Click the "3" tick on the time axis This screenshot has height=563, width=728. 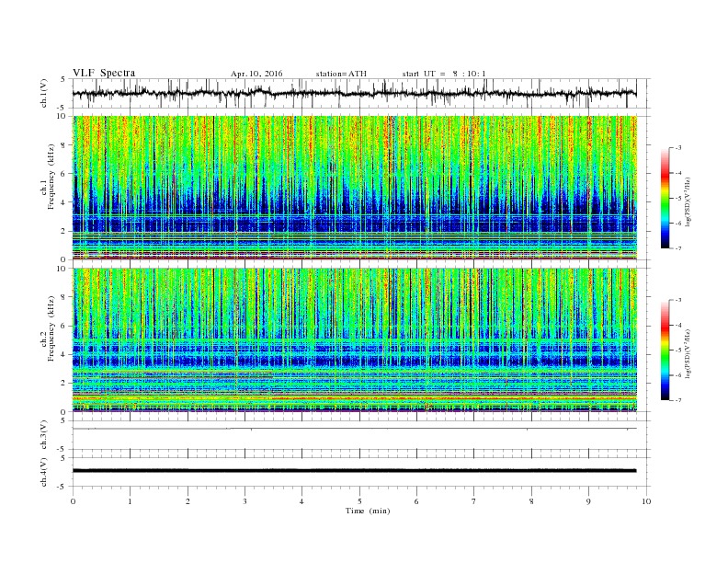pos(245,501)
